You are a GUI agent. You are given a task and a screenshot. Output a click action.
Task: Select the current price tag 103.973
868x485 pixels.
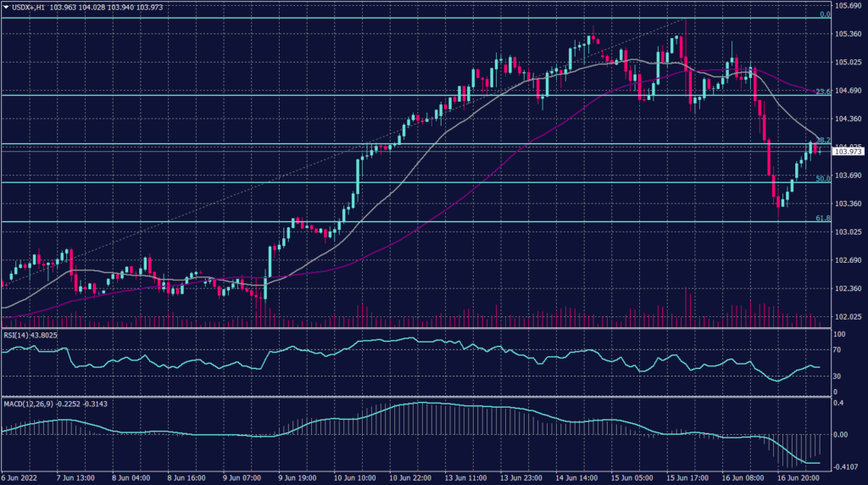click(x=849, y=151)
